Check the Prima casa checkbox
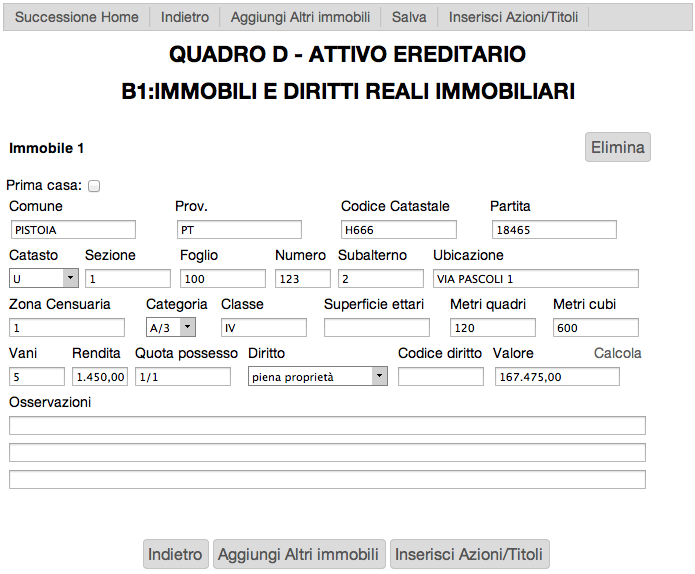695x574 pixels. tap(95, 186)
